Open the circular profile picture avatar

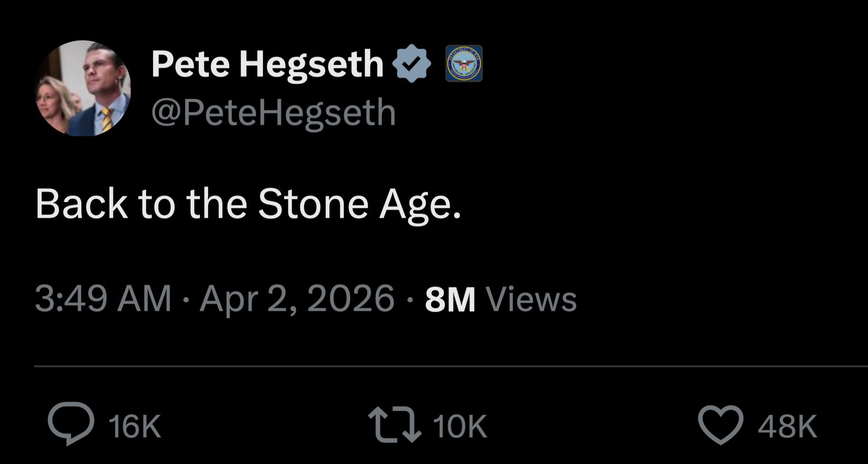click(83, 88)
